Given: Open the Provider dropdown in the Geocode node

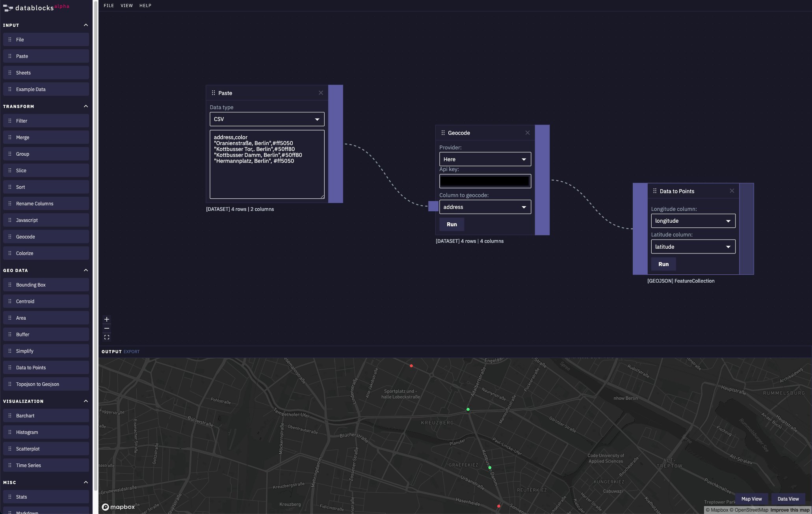Looking at the screenshot, I should point(485,159).
